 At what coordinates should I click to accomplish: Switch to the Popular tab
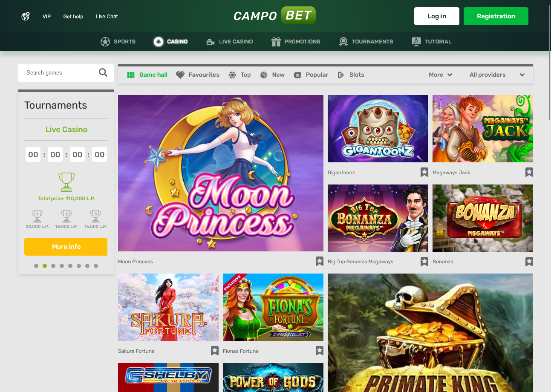(311, 75)
